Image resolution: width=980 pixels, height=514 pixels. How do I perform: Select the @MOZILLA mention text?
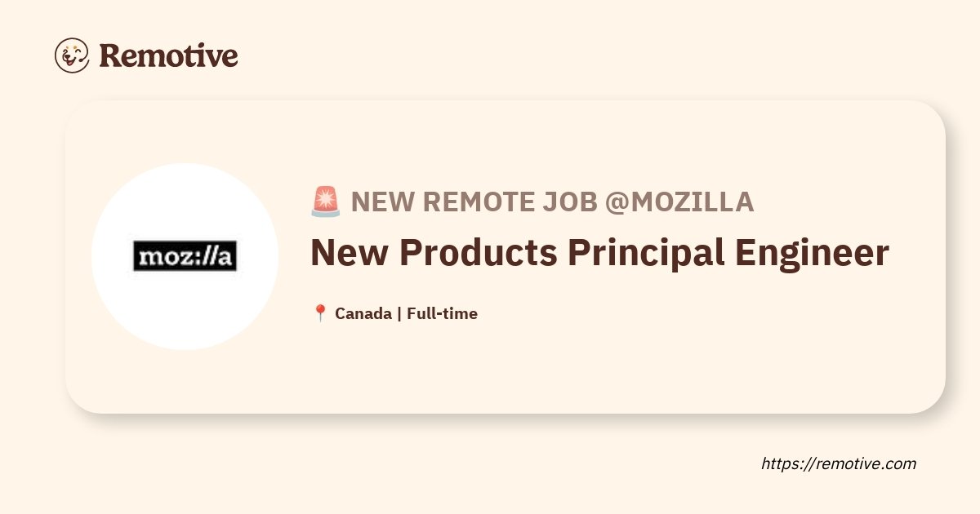point(679,202)
